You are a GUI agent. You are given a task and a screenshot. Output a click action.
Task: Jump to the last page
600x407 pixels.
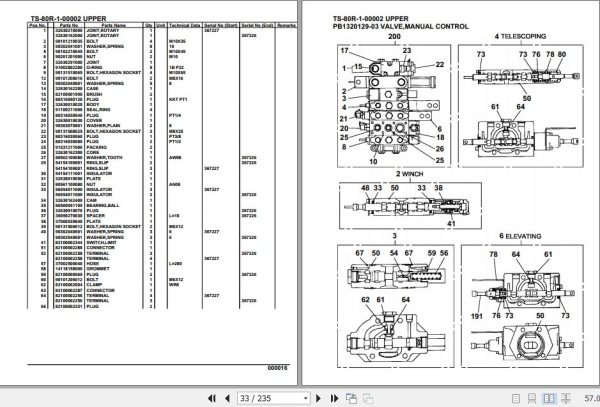point(334,398)
